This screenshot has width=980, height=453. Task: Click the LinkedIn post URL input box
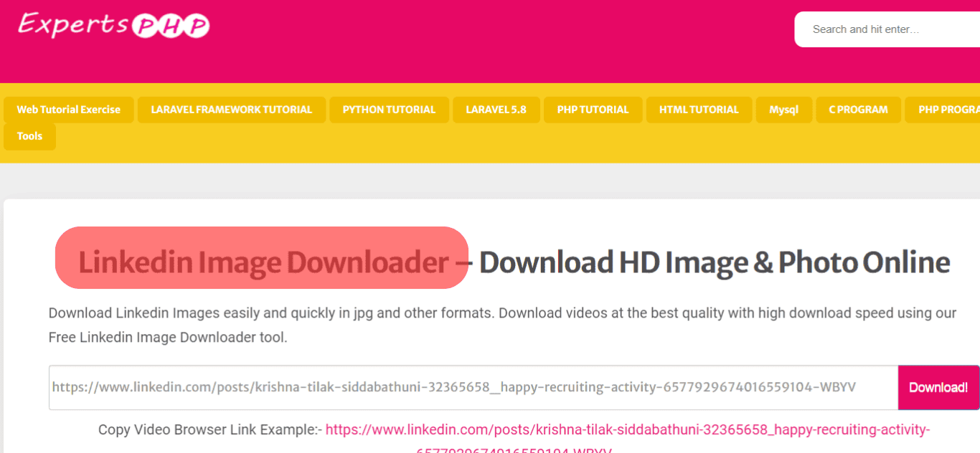click(x=473, y=387)
